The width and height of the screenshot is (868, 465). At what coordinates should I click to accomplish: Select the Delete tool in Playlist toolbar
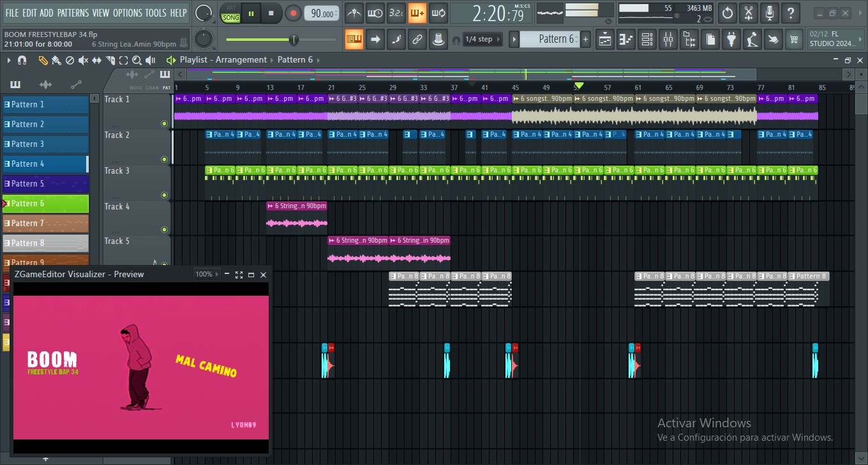pos(70,60)
